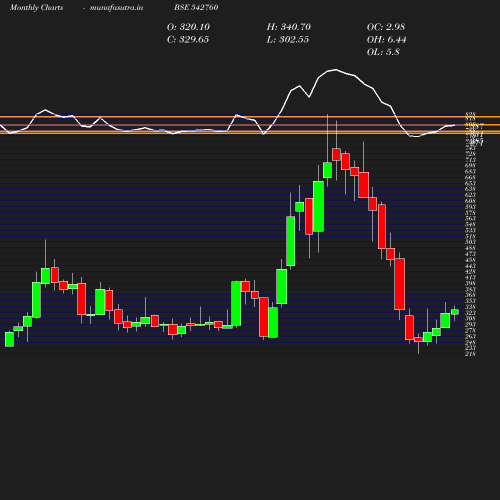Click the 263 price axis label
Viewport: 500px width, 500px height.
click(x=470, y=336)
